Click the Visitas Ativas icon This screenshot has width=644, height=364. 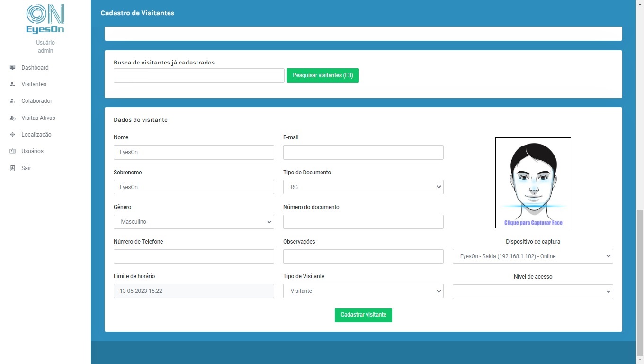point(13,118)
